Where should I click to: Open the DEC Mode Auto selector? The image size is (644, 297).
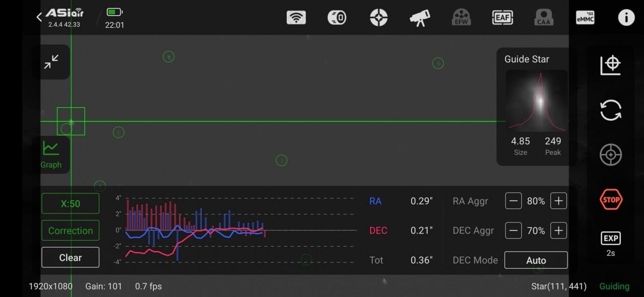(x=536, y=260)
